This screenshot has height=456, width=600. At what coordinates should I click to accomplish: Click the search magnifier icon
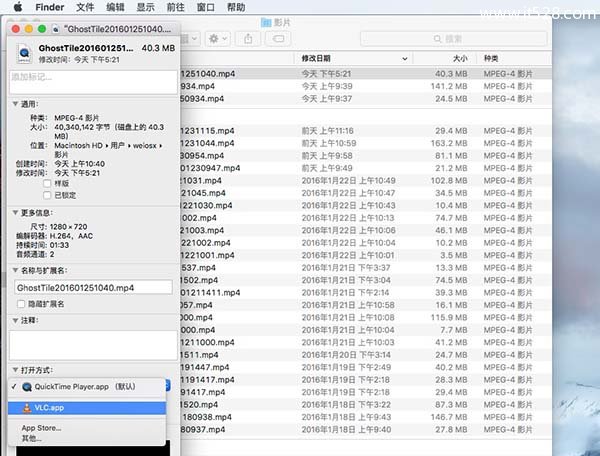pos(437,39)
